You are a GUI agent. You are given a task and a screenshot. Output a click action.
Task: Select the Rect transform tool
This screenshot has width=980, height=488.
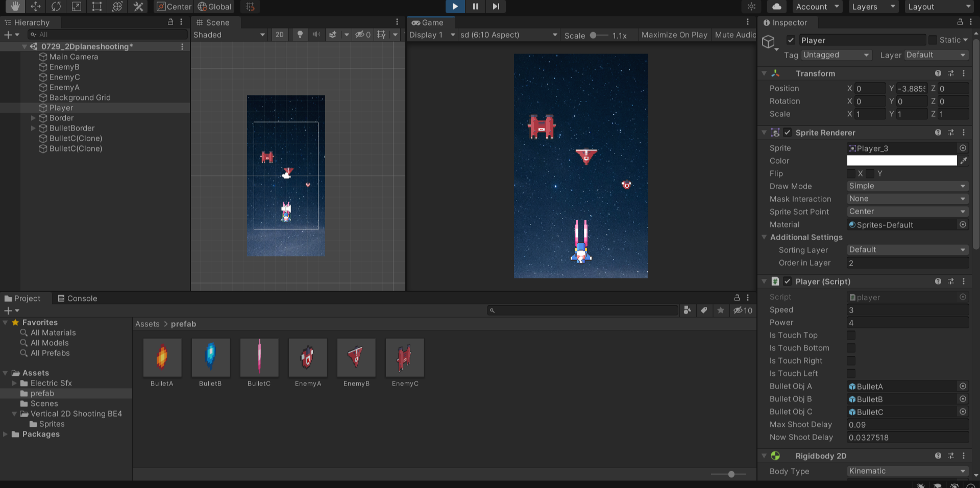pos(97,7)
